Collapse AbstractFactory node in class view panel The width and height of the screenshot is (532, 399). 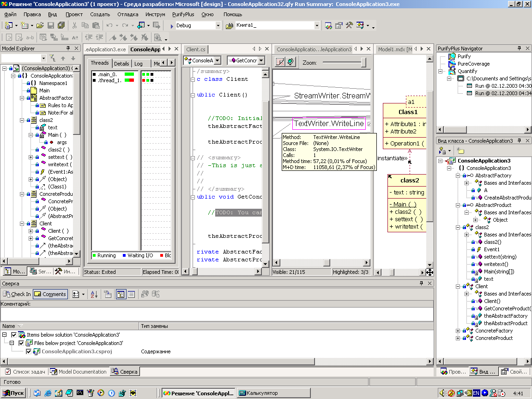pos(458,176)
